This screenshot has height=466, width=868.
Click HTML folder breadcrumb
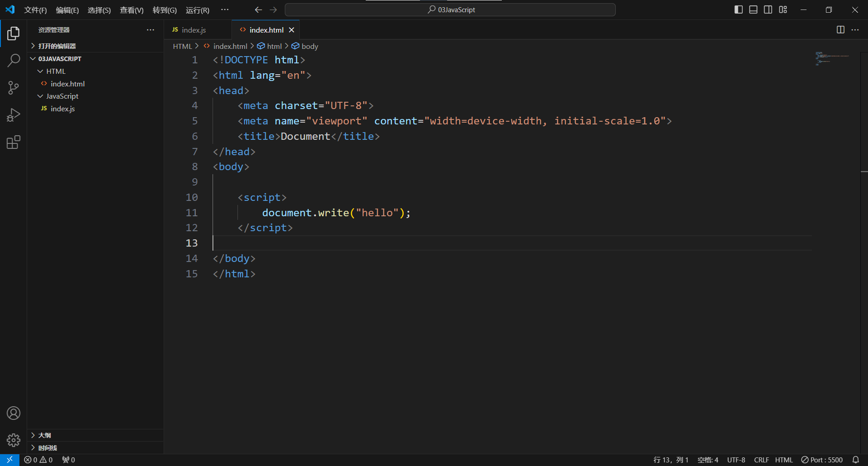(183, 46)
